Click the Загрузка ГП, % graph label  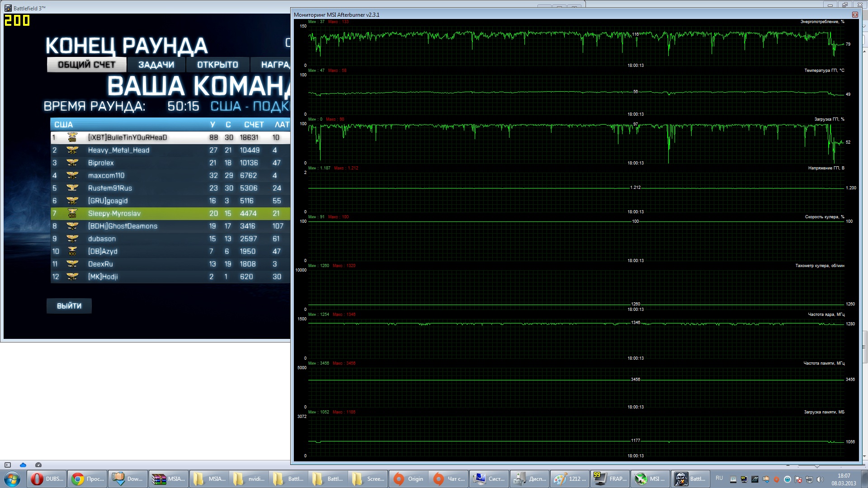tap(829, 119)
